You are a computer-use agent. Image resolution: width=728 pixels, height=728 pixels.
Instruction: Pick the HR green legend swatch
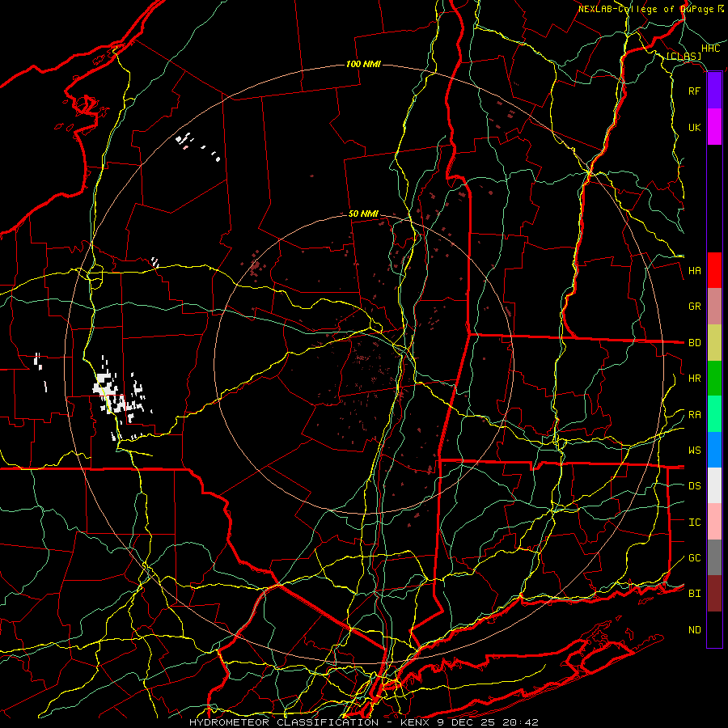(x=714, y=379)
